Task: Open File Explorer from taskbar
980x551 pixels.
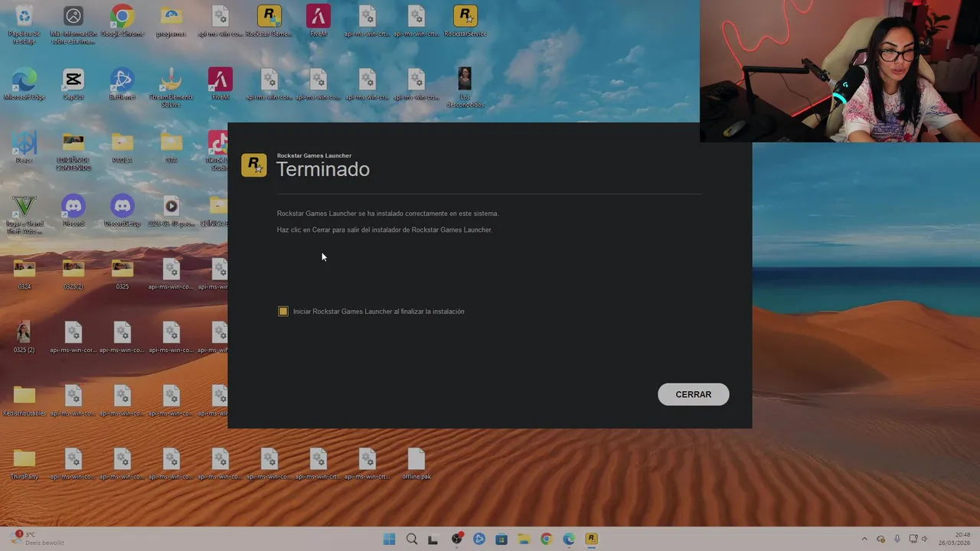Action: (524, 539)
